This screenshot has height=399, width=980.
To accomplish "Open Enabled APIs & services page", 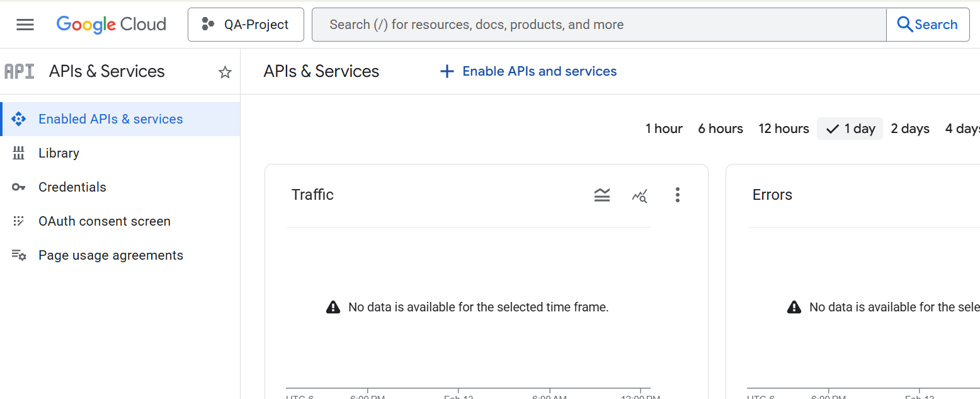I will [110, 119].
